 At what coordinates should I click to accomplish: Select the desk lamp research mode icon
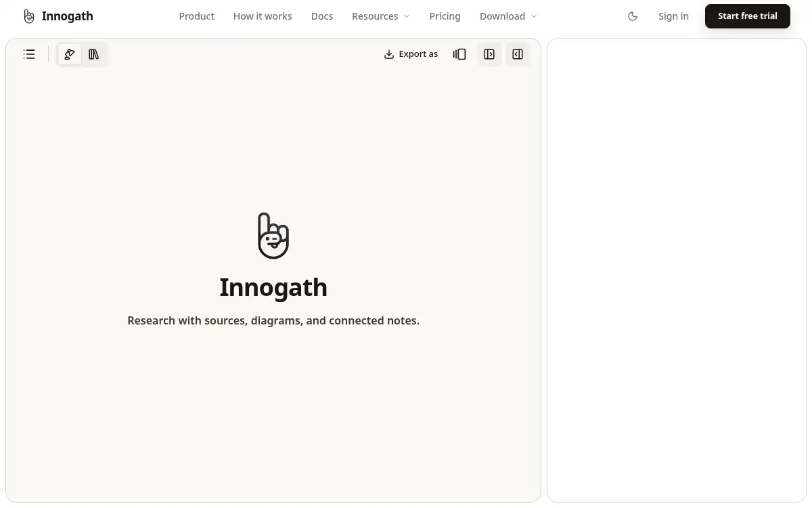tap(70, 54)
